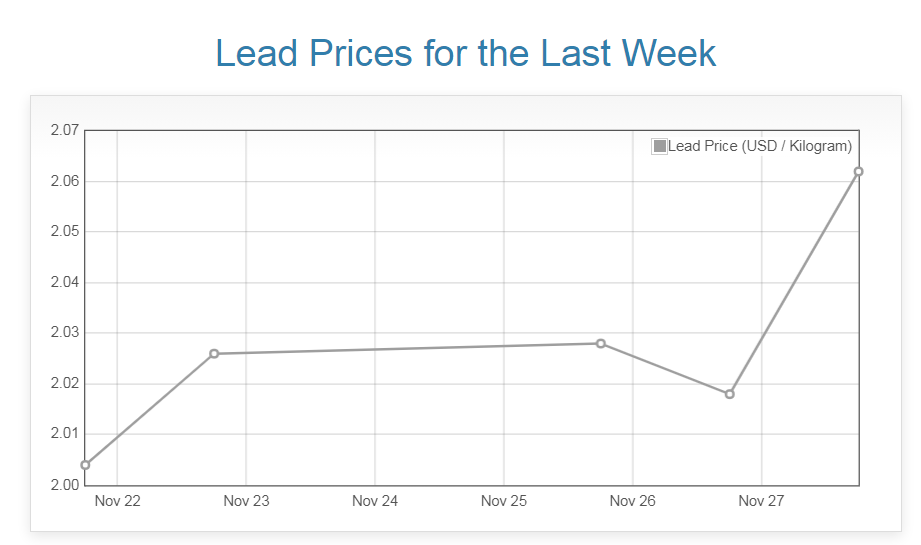Select the highest data point near 2.06
This screenshot has width=921, height=545.
[859, 172]
